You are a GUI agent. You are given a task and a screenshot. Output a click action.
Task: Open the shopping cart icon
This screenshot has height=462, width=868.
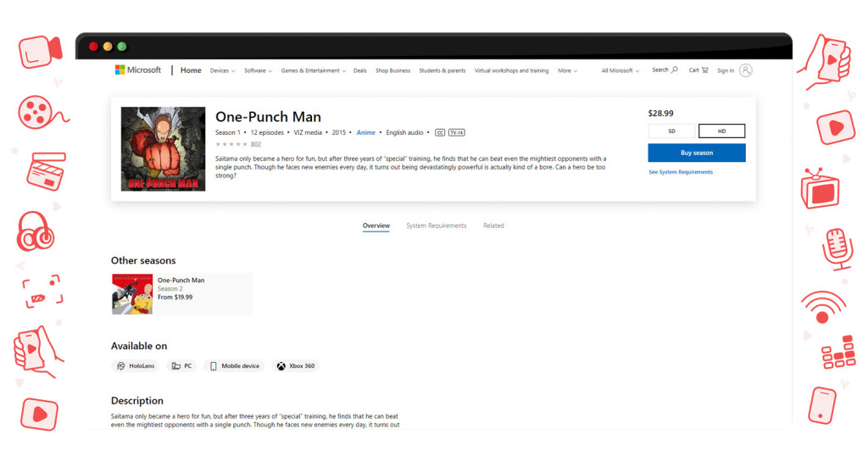click(704, 70)
